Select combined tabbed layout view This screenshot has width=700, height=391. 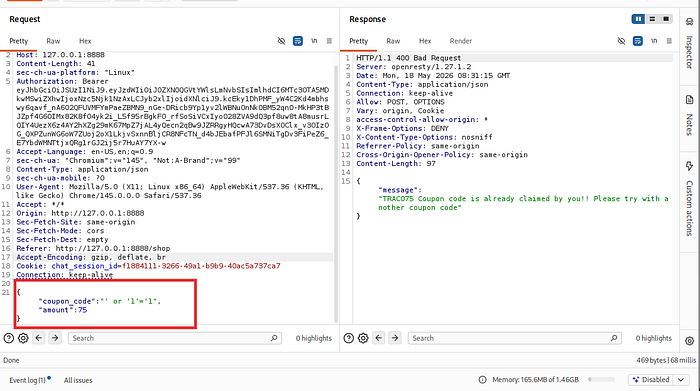pyautogui.click(x=666, y=19)
